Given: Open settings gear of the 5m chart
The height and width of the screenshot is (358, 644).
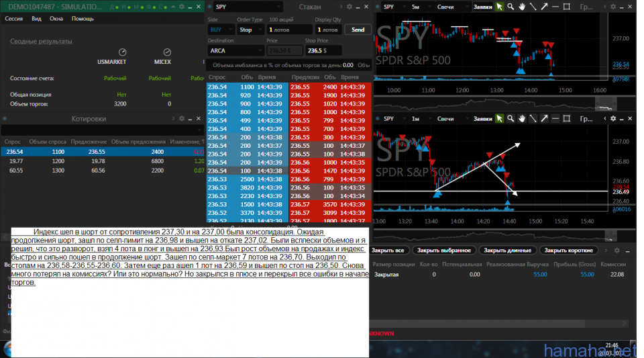Looking at the screenshot, I should tap(613, 7).
